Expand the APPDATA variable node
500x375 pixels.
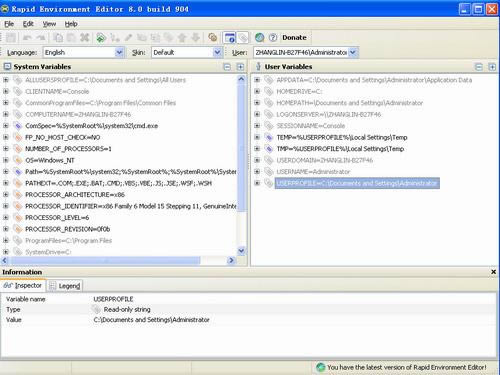pos(257,80)
